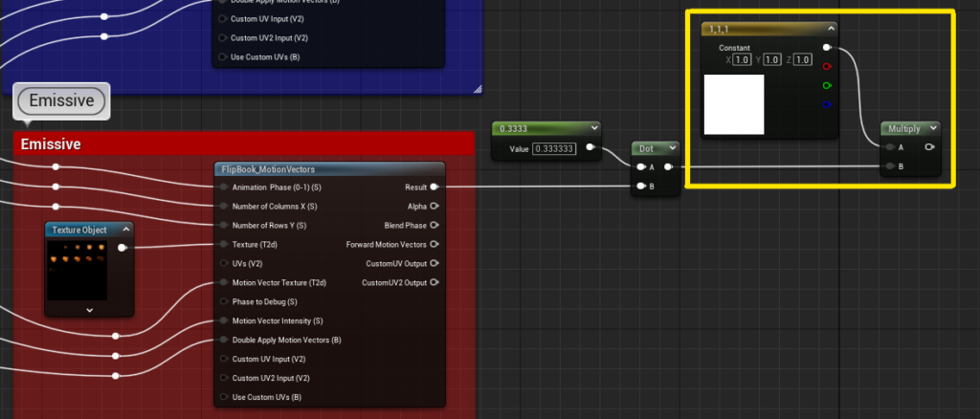Click Use Custom UVs (B) pin in blue comment node
The image size is (980, 419).
pos(222,57)
